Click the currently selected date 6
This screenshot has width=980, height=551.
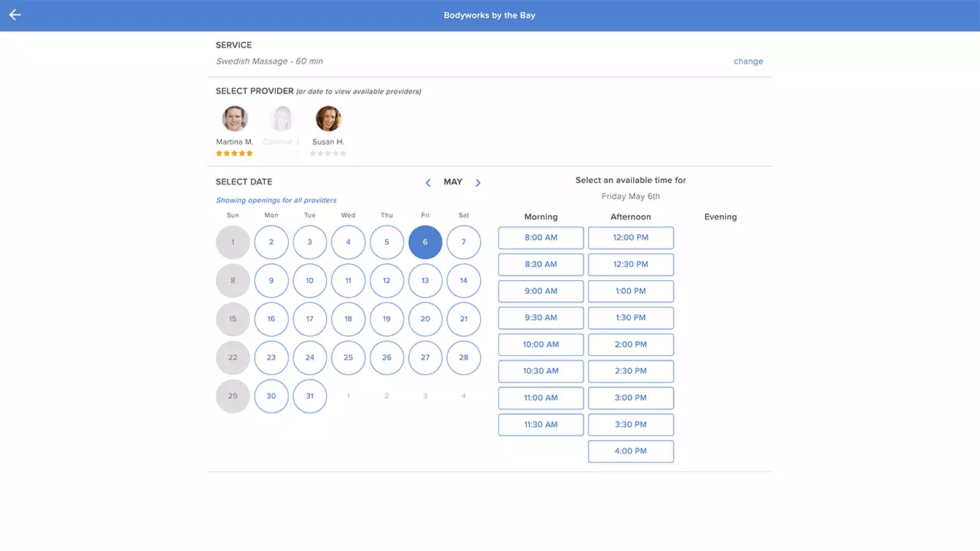425,242
